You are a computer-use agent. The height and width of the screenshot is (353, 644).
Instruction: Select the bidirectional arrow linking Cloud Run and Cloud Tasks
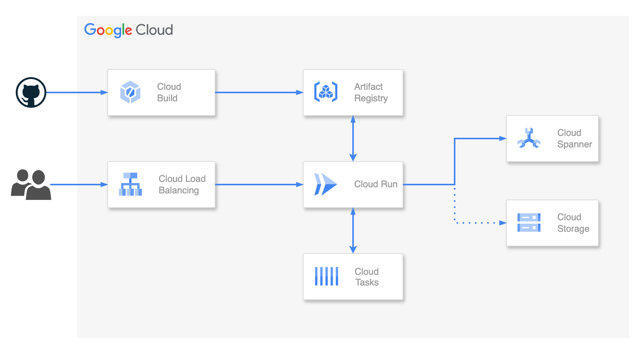(x=353, y=231)
